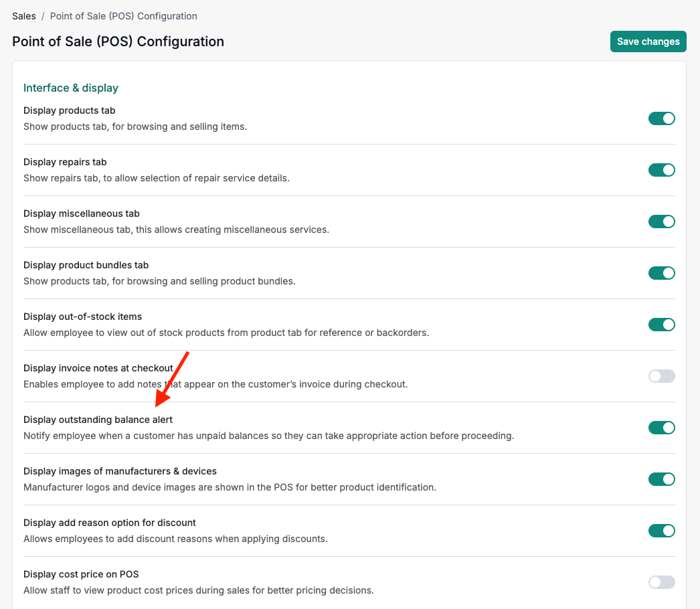Click the Display repairs tab label text

point(65,162)
